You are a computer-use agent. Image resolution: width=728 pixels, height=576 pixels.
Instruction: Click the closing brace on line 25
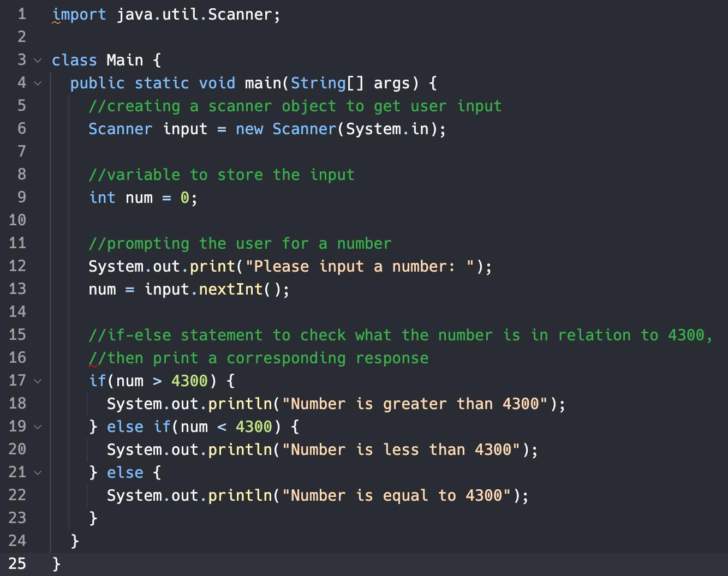click(x=57, y=563)
